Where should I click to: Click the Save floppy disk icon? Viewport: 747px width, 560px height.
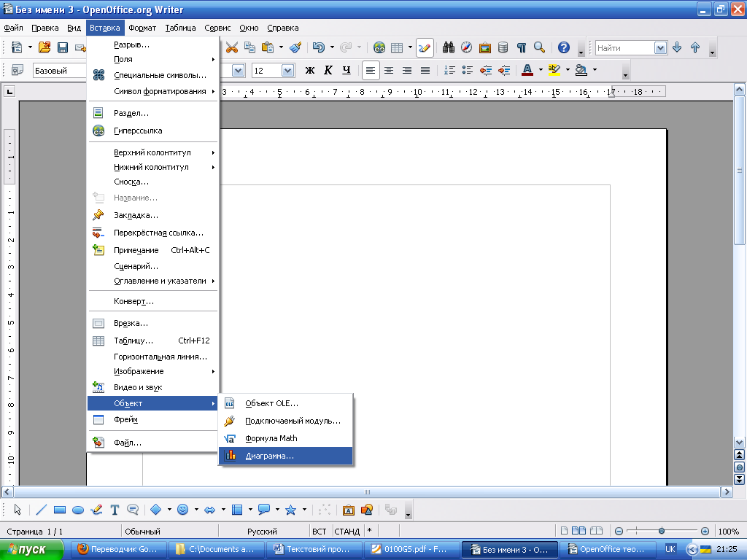click(x=63, y=47)
